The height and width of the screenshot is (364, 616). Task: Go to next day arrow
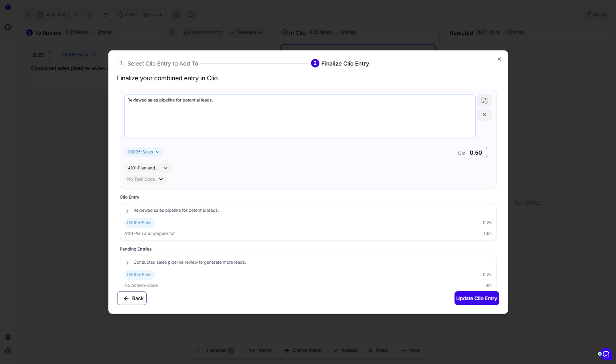coord(88,15)
